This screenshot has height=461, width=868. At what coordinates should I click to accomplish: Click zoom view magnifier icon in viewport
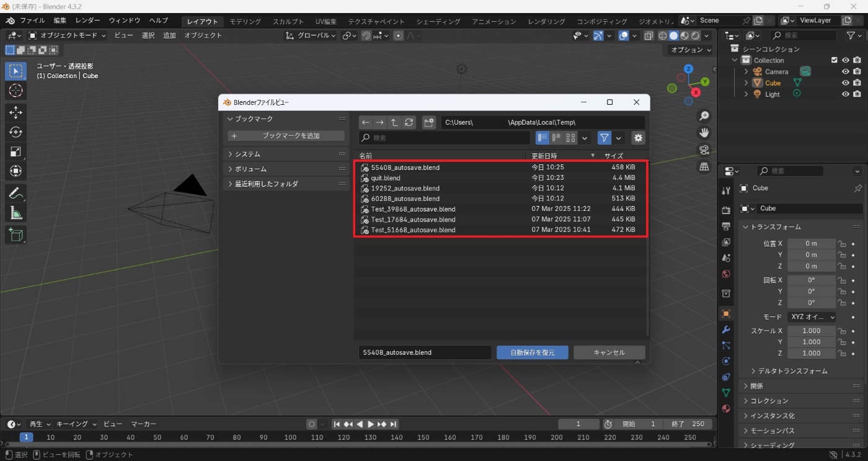click(x=704, y=116)
